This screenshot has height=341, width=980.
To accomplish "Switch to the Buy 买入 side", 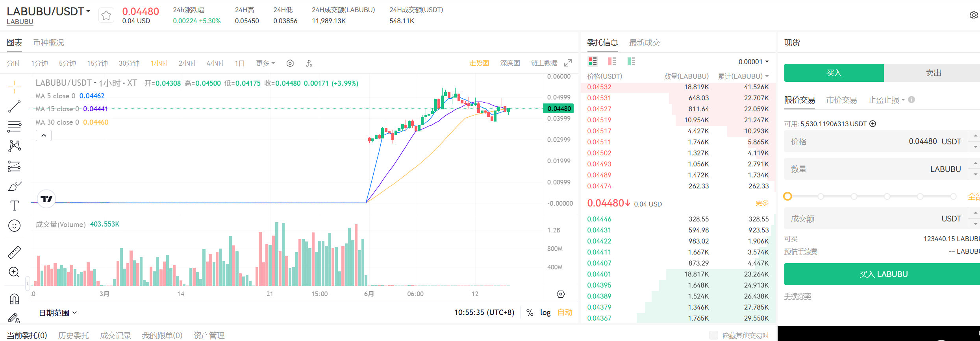I will pyautogui.click(x=834, y=73).
